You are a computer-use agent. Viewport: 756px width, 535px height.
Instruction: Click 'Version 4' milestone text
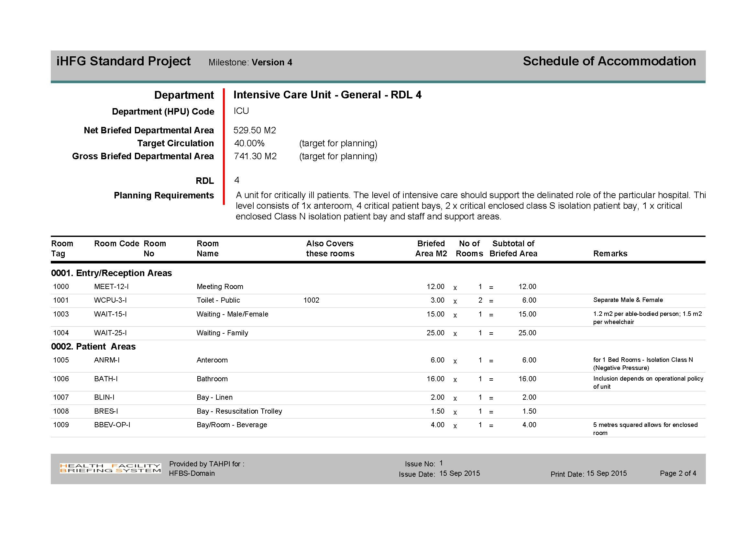point(272,62)
